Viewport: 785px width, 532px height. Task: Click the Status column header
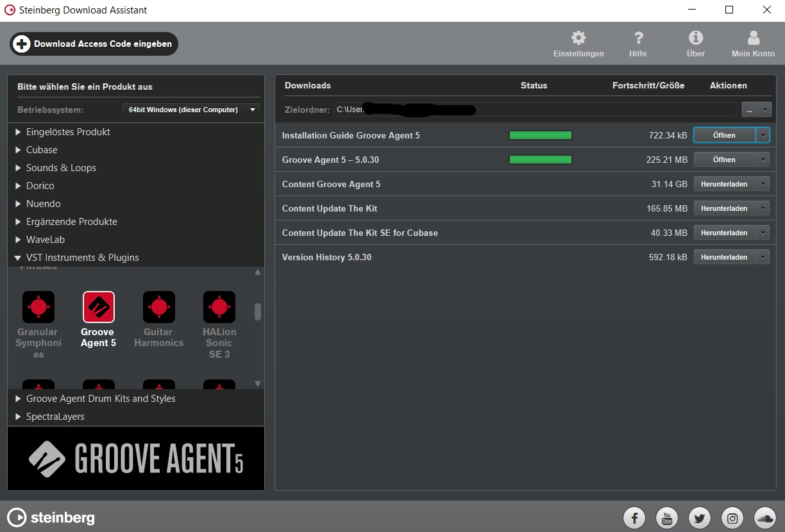[534, 85]
